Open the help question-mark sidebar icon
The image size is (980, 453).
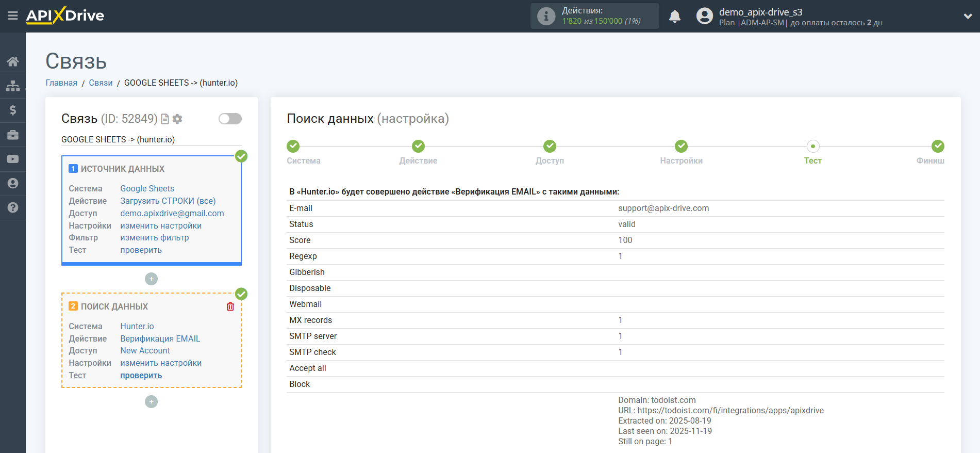click(x=13, y=207)
